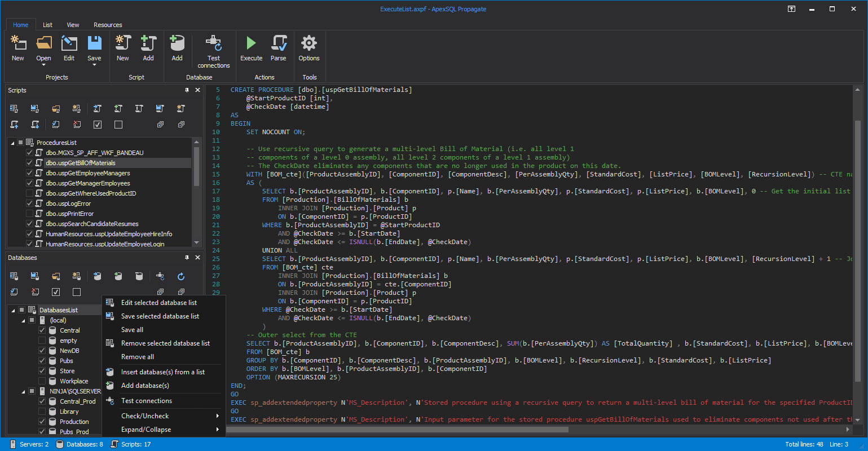This screenshot has width=868, height=451.
Task: Click move script up icon in Scripts panel
Action: point(14,125)
